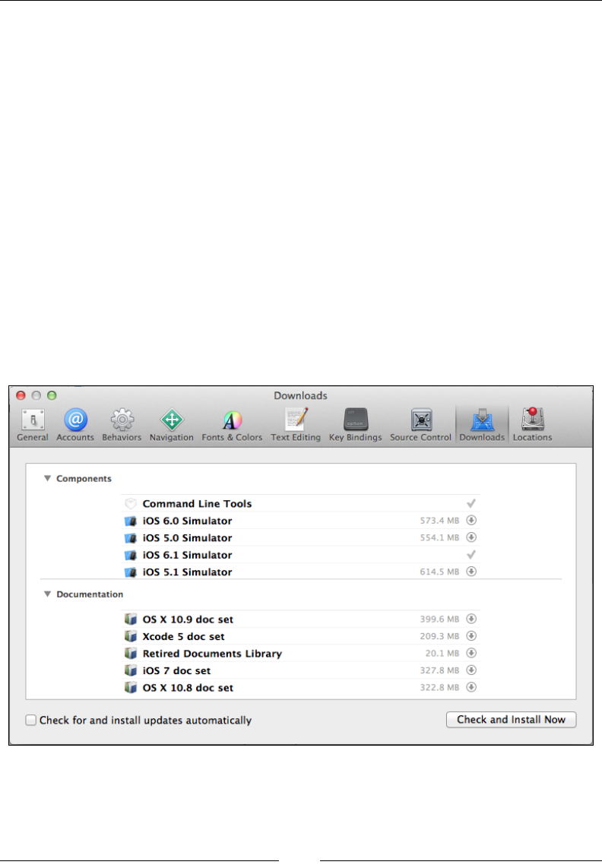
Task: Select the iOS 7 doc set entry
Action: (x=300, y=670)
